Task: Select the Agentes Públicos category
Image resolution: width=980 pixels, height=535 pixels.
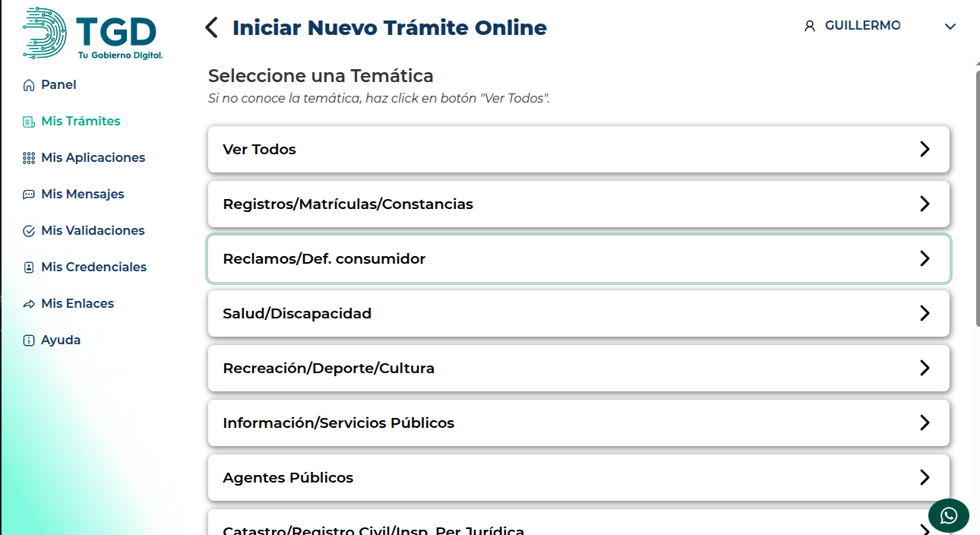Action: pos(579,477)
